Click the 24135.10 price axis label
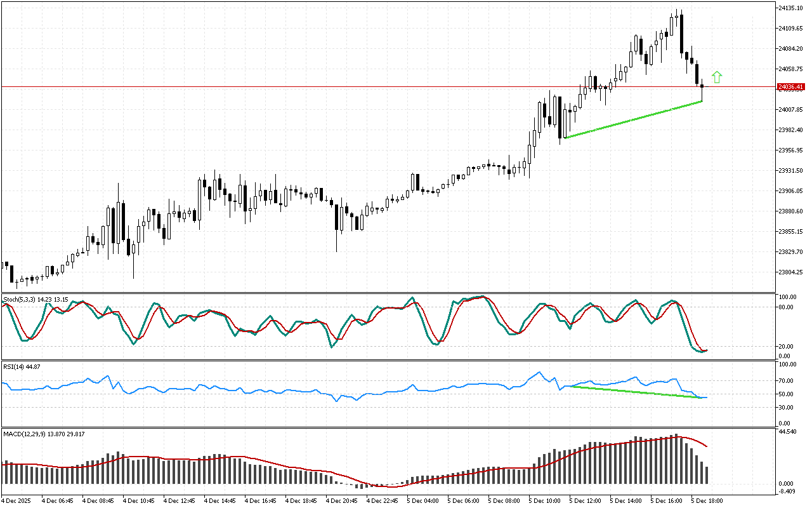This screenshot has height=508, width=812. (790, 8)
